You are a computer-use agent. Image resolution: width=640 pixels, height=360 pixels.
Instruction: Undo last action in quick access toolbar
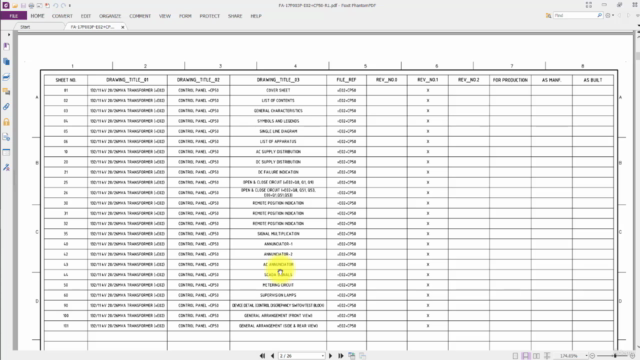coord(56,6)
